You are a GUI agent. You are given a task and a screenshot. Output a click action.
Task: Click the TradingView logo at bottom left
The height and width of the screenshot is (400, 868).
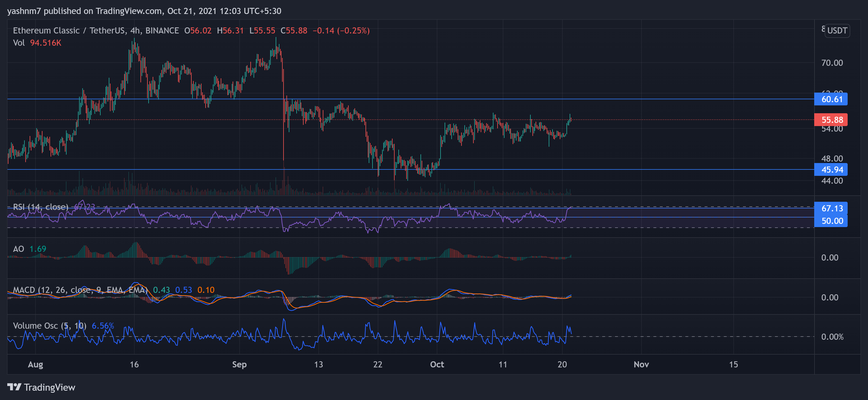[x=41, y=387]
